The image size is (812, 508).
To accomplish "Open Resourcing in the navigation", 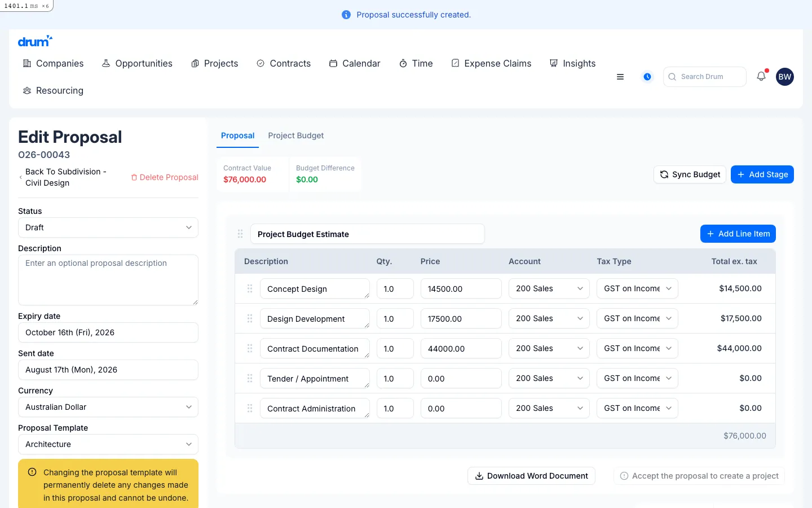I will (x=53, y=90).
